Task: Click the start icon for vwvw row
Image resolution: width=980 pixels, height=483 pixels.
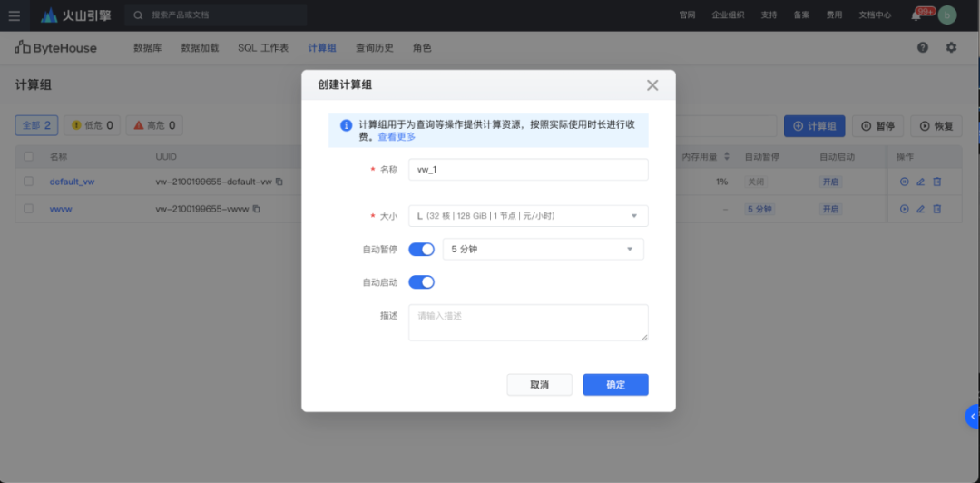Action: pyautogui.click(x=905, y=209)
